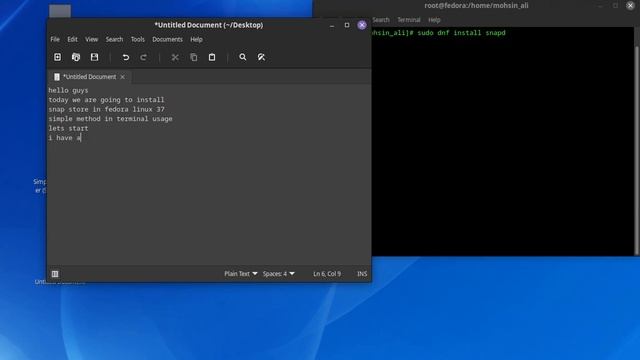The height and width of the screenshot is (360, 640).
Task: Click the text editor title bar
Action: [209, 25]
